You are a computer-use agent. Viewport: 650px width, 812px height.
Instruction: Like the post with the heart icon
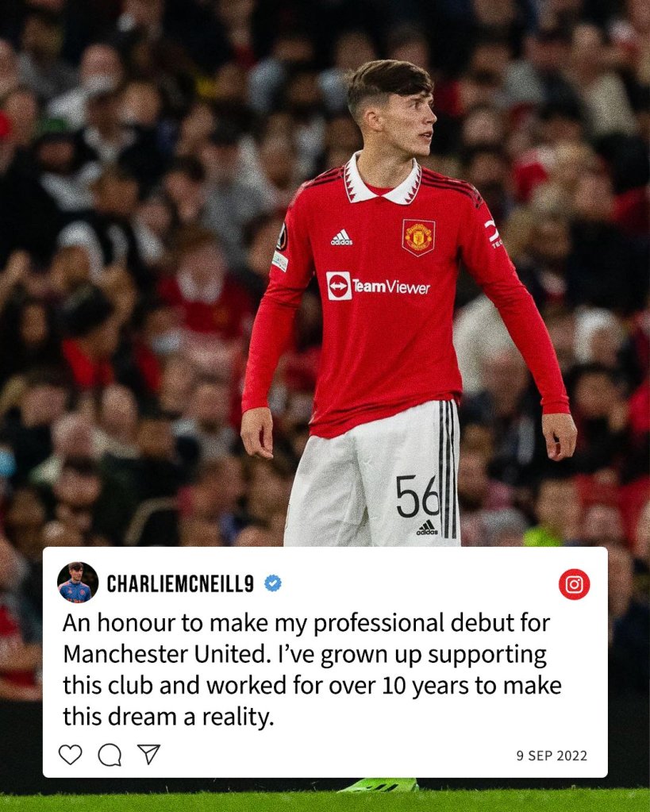pos(70,755)
